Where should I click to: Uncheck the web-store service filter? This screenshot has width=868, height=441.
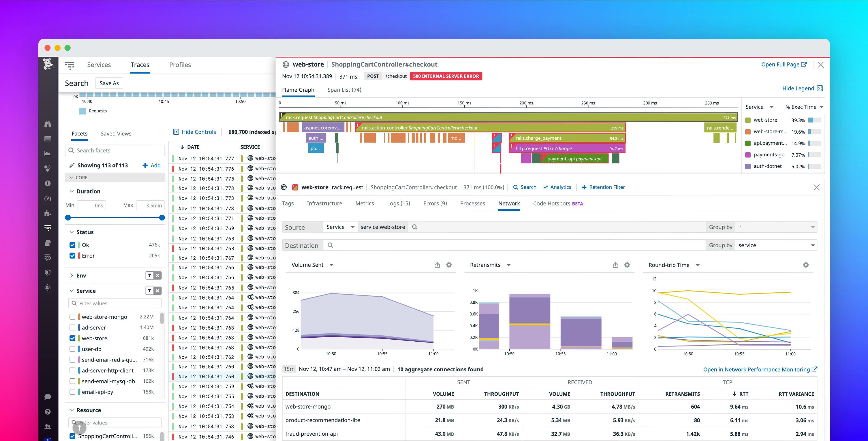click(x=72, y=338)
